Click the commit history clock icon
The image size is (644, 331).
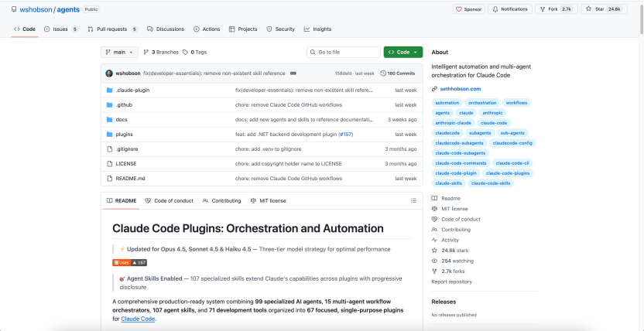pyautogui.click(x=383, y=73)
